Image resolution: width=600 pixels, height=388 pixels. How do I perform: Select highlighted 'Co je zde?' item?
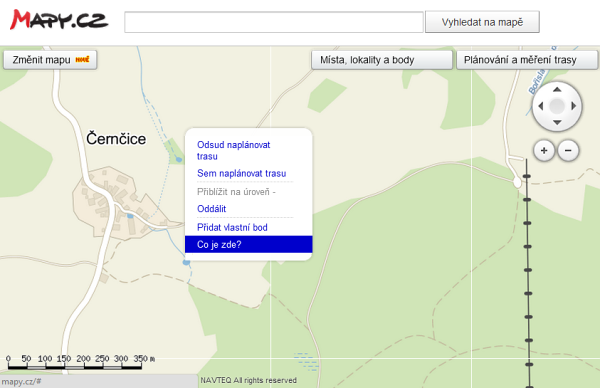pos(249,245)
